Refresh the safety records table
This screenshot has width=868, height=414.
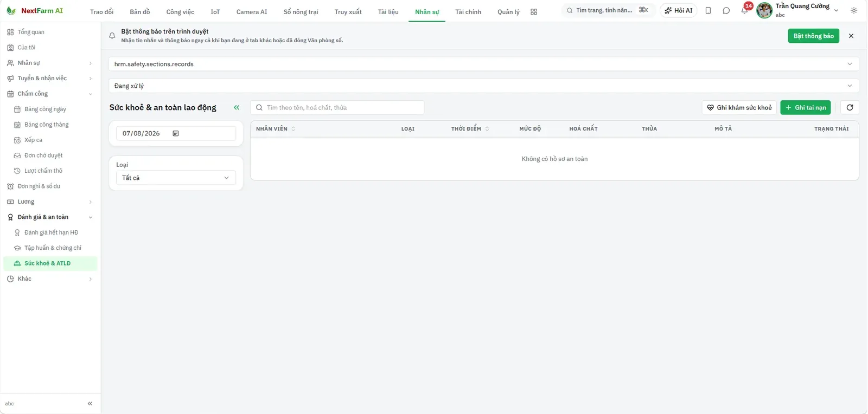[x=850, y=107]
